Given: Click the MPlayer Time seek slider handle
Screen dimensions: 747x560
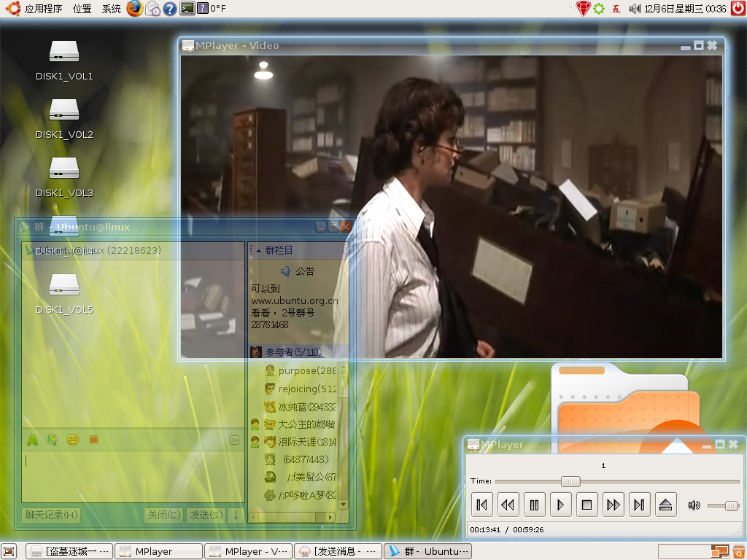Looking at the screenshot, I should point(570,481).
